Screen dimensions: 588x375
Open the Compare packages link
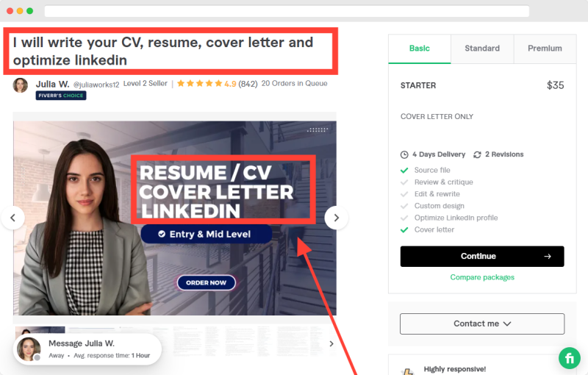[482, 277]
